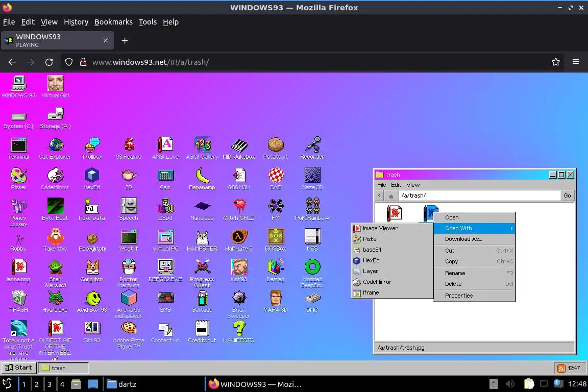Focus the /a/trash/ path field

[x=479, y=195]
